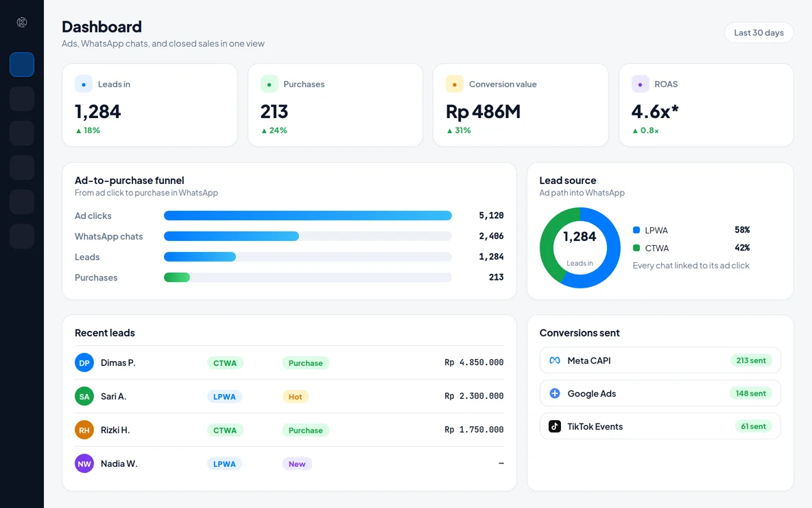Open the TikTok Events conversions row
Image resolution: width=812 pixels, height=508 pixels.
660,426
